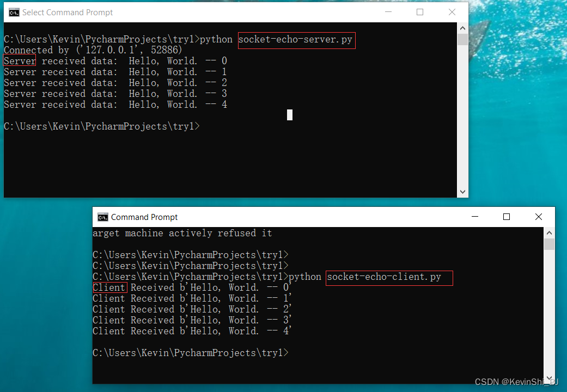The width and height of the screenshot is (567, 392).
Task: Click scroll up arrow in server window
Action: pos(462,28)
